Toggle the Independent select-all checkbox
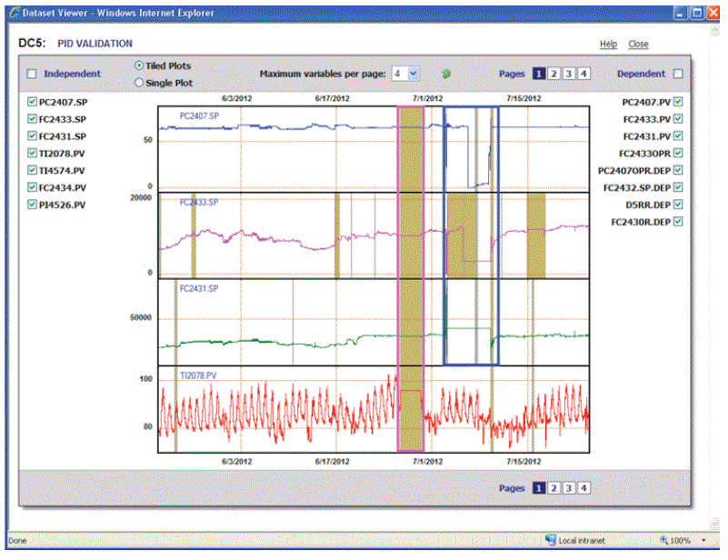Screen dimensions: 728x560 (x=32, y=74)
